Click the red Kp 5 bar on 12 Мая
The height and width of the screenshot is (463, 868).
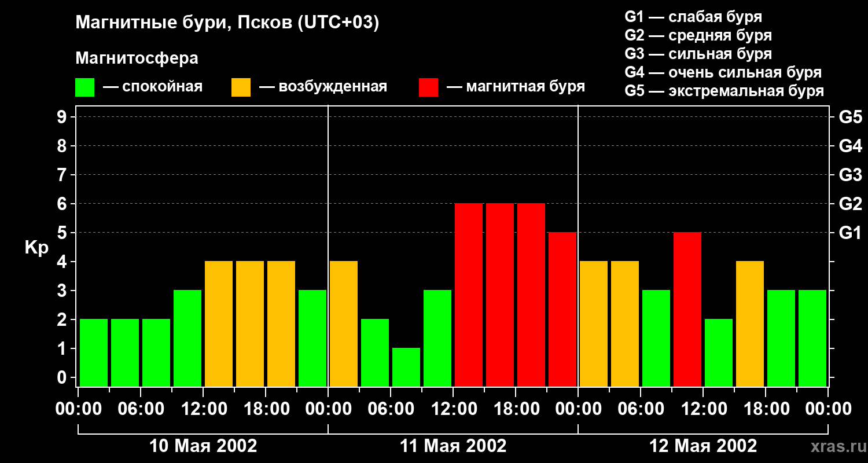pyautogui.click(x=687, y=309)
